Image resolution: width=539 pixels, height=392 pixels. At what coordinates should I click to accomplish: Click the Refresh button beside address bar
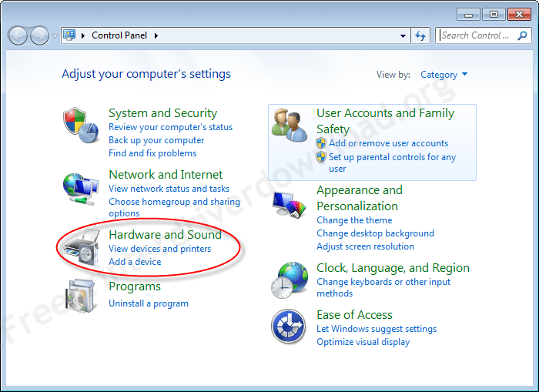(x=420, y=35)
